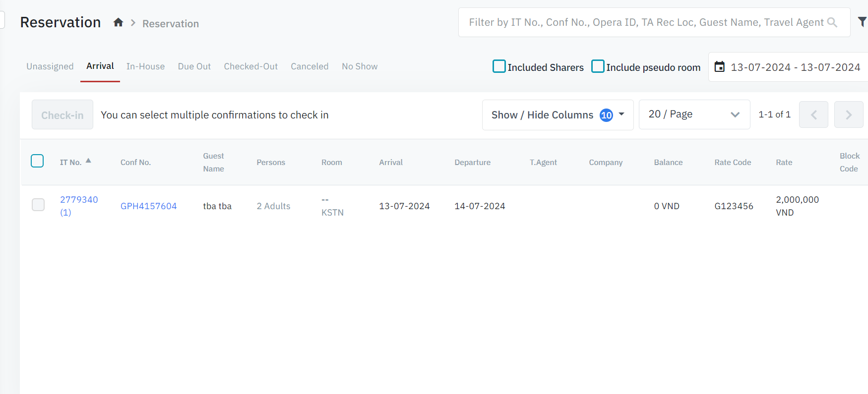Select the checkbox for reservation 2779340
The image size is (868, 394).
point(38,205)
